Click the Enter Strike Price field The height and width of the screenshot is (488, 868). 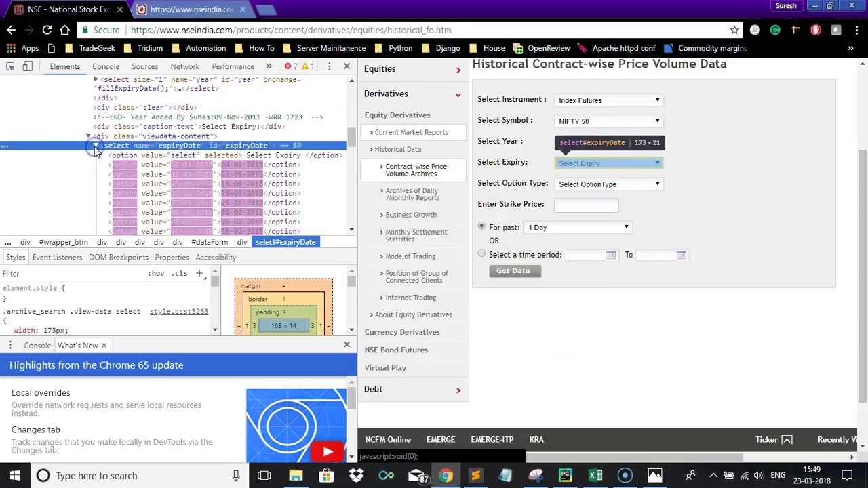tap(586, 204)
